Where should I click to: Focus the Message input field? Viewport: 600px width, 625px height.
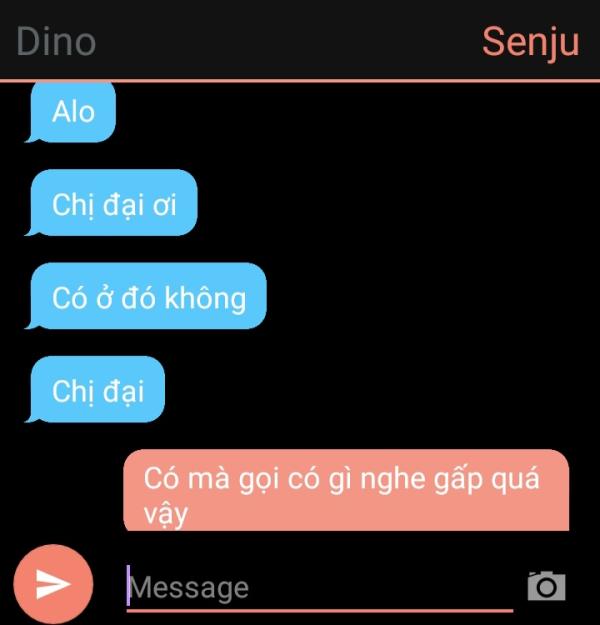pyautogui.click(x=320, y=588)
